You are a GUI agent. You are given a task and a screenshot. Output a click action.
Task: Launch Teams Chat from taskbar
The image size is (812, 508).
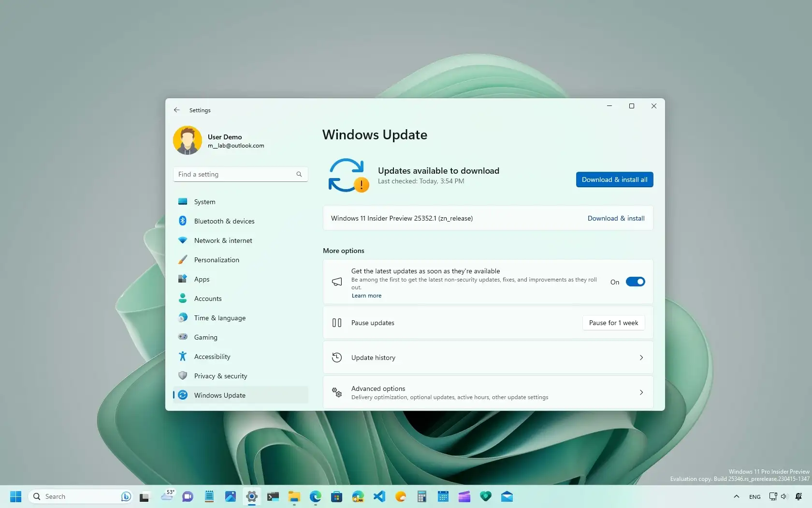188,496
